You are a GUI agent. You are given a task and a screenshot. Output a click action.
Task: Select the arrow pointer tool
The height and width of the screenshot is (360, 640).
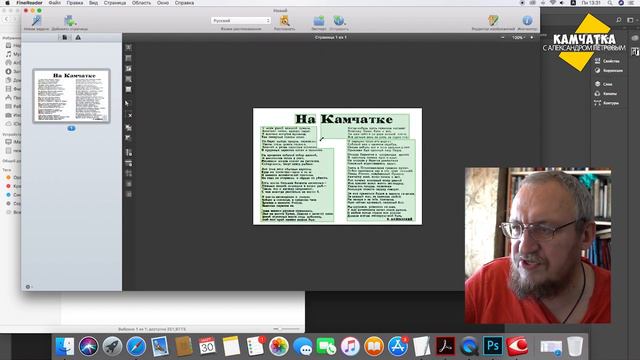click(x=127, y=103)
